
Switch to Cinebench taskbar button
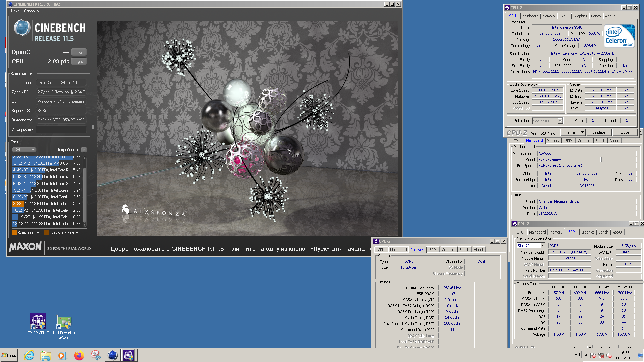(x=112, y=355)
